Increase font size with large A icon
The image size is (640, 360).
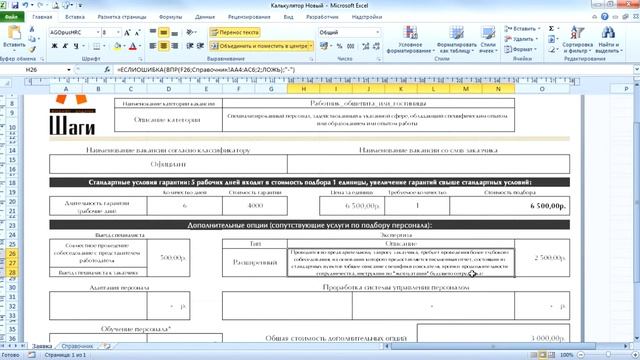[127, 32]
